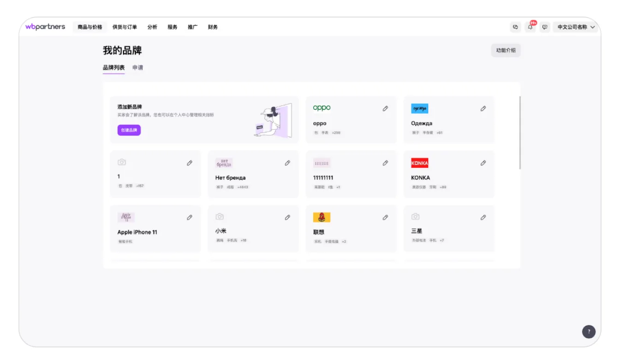620x364 pixels.
Task: Click camera placeholder on 小米 card
Action: click(220, 217)
